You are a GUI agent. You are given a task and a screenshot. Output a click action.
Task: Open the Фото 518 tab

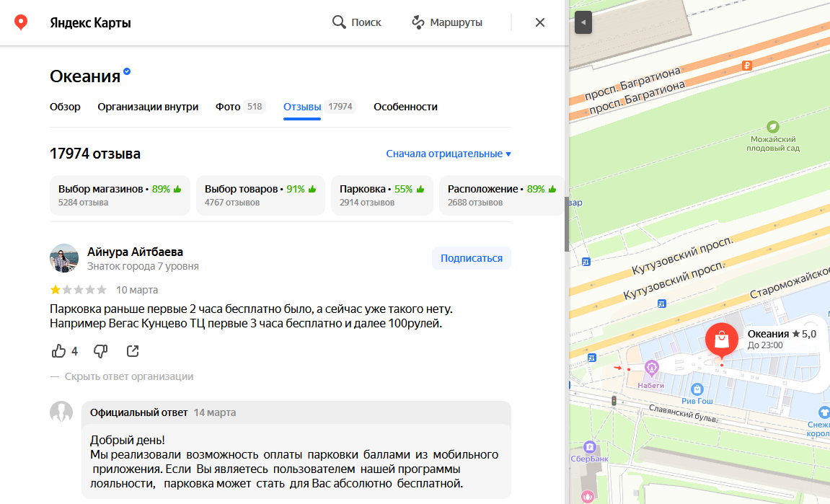click(240, 107)
